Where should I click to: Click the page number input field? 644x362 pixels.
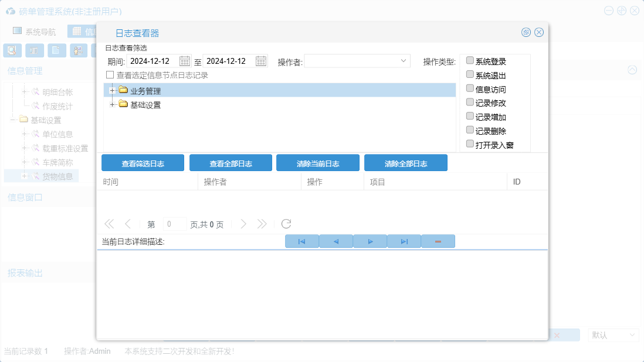pos(174,224)
